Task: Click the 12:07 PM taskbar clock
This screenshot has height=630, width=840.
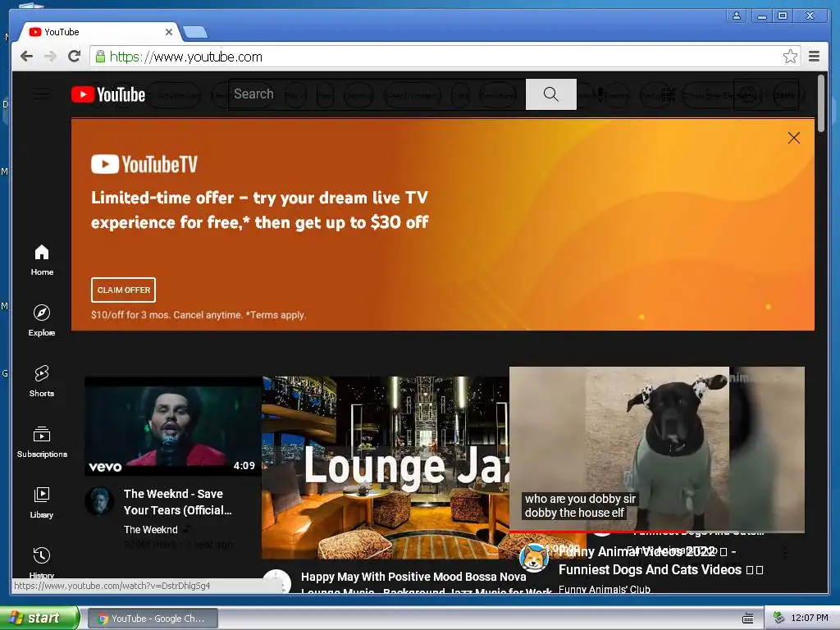Action: (810, 619)
